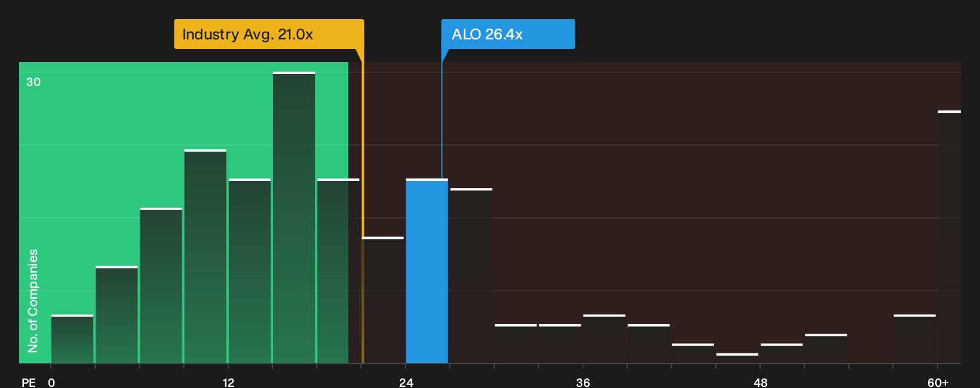Click the 60+ PE bar
The image size is (980, 388).
coord(949,237)
